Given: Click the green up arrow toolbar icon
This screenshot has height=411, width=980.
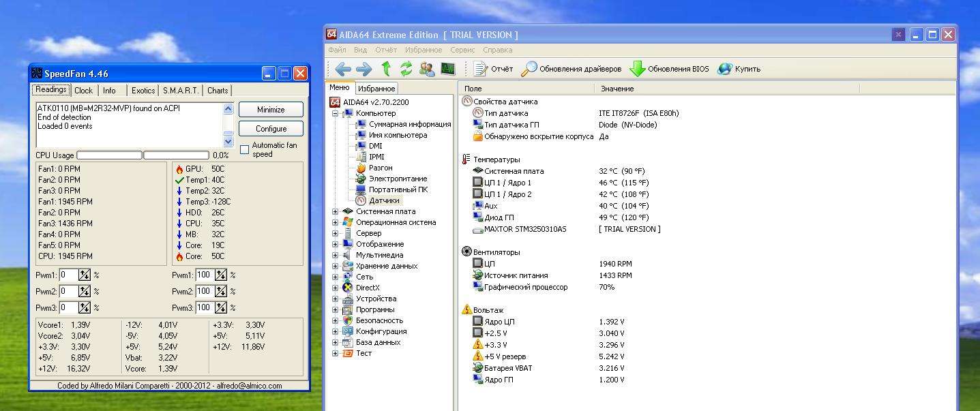Looking at the screenshot, I should [x=386, y=69].
